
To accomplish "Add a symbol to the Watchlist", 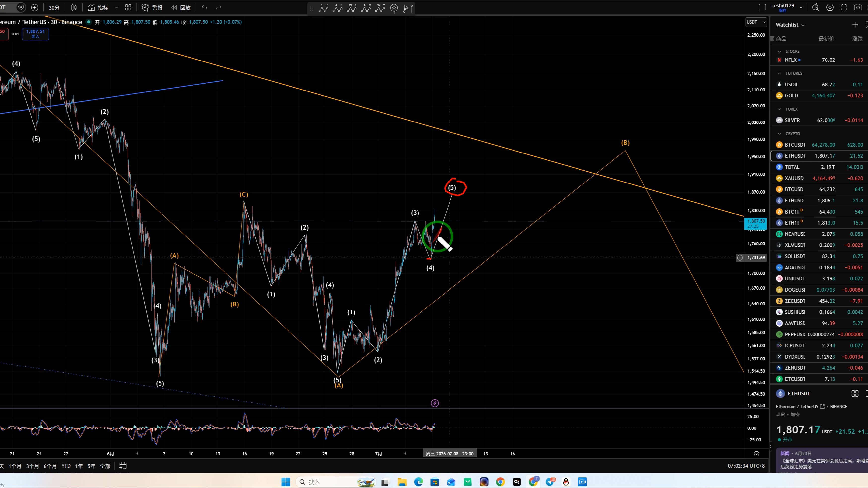I will (x=855, y=25).
